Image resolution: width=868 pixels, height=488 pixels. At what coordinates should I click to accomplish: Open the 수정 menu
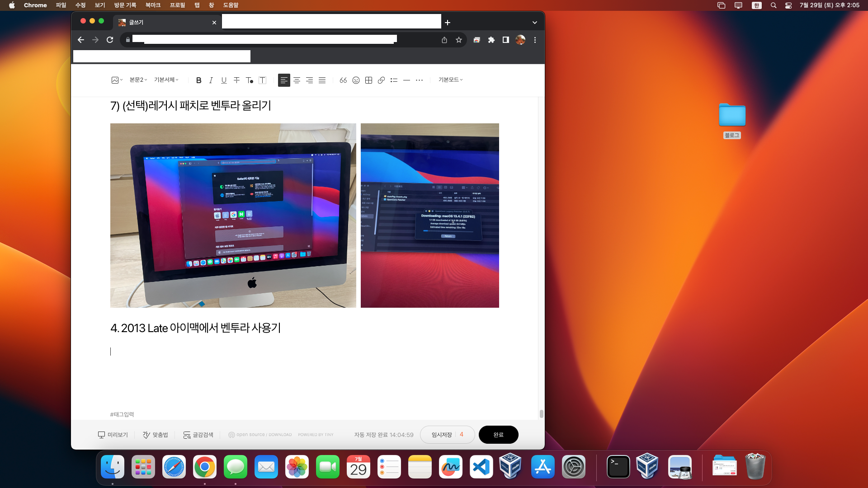[x=80, y=5]
